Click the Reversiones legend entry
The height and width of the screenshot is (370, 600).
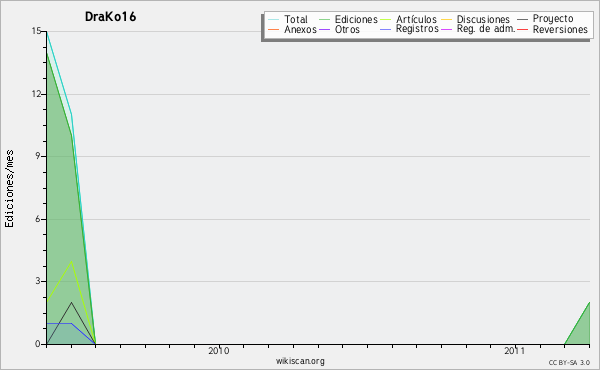coord(560,29)
